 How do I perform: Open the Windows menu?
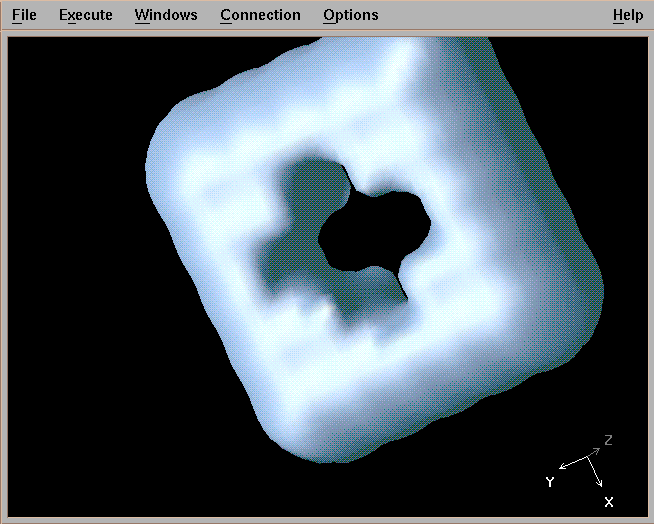pos(166,15)
